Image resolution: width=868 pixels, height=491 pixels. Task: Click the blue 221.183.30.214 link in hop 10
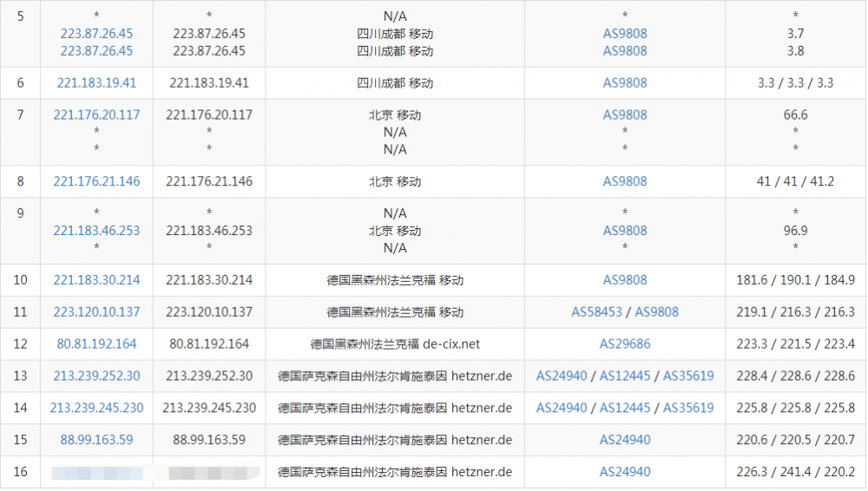coord(96,280)
